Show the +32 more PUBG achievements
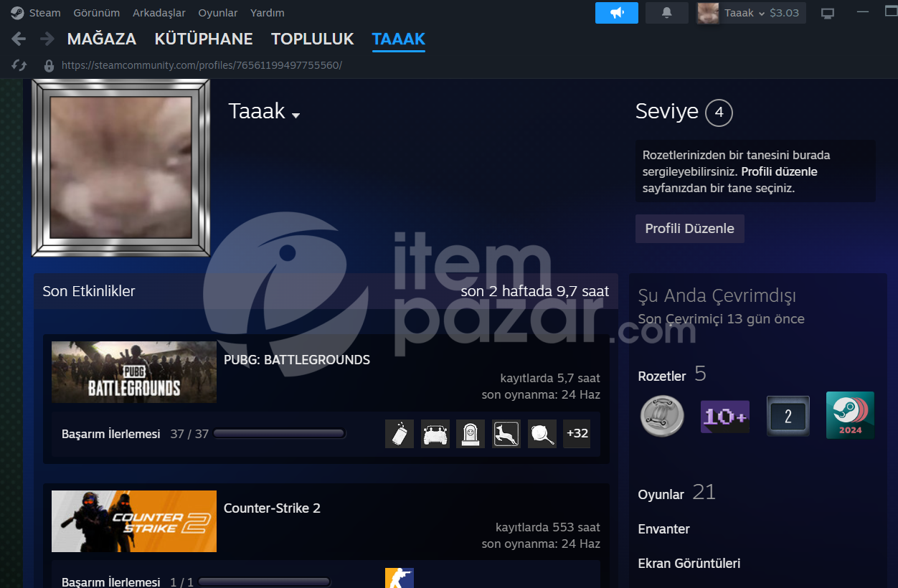Image resolution: width=898 pixels, height=588 pixels. point(577,434)
